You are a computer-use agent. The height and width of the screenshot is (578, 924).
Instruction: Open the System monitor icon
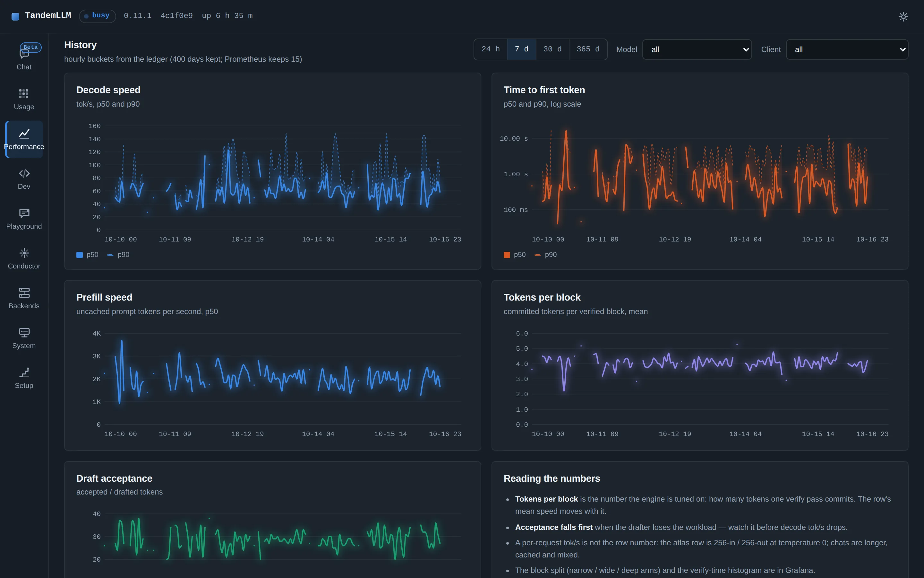point(24,333)
